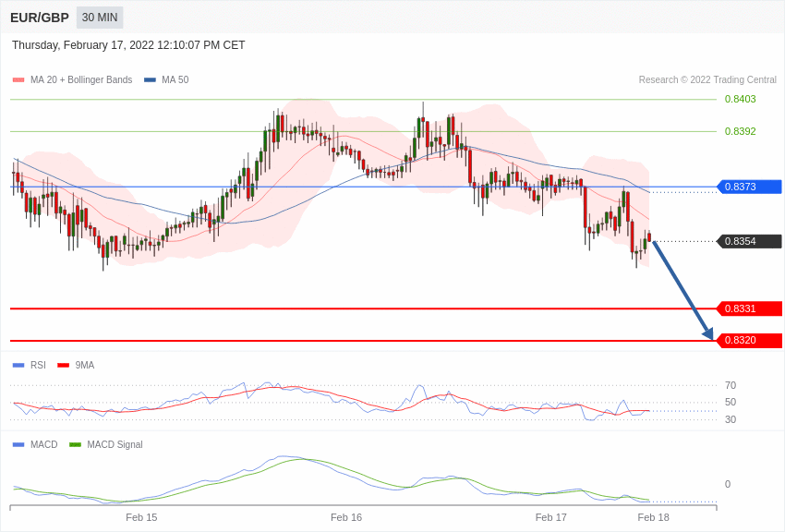Click the MACD Signal legend label
The image size is (785, 532).
pos(115,444)
